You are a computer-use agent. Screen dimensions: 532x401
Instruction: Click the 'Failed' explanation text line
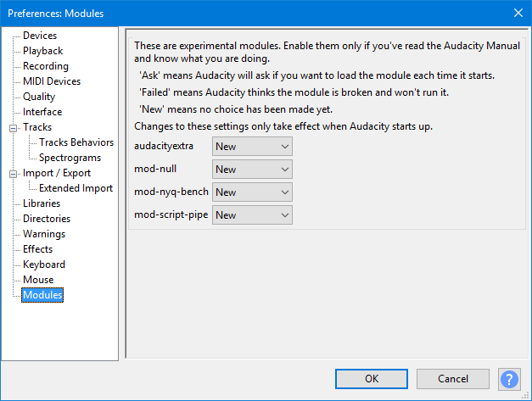coord(294,92)
